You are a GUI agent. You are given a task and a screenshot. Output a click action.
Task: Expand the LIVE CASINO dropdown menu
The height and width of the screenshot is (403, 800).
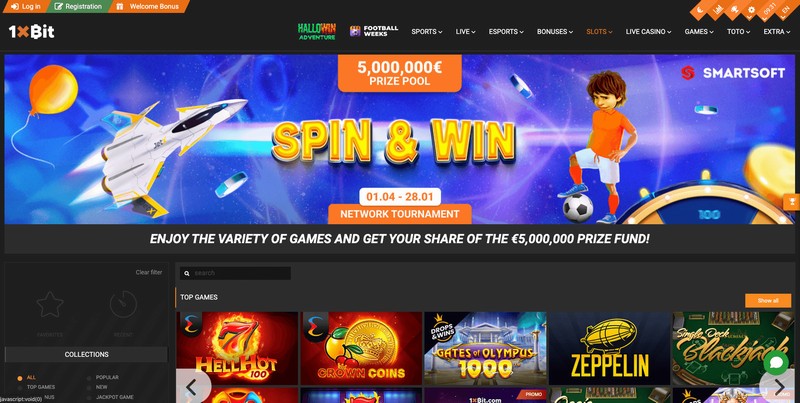pos(648,32)
